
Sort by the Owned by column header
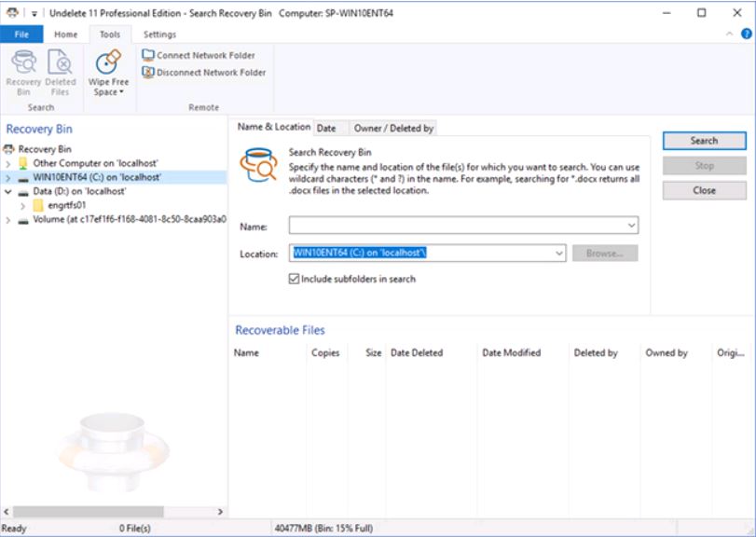point(676,352)
